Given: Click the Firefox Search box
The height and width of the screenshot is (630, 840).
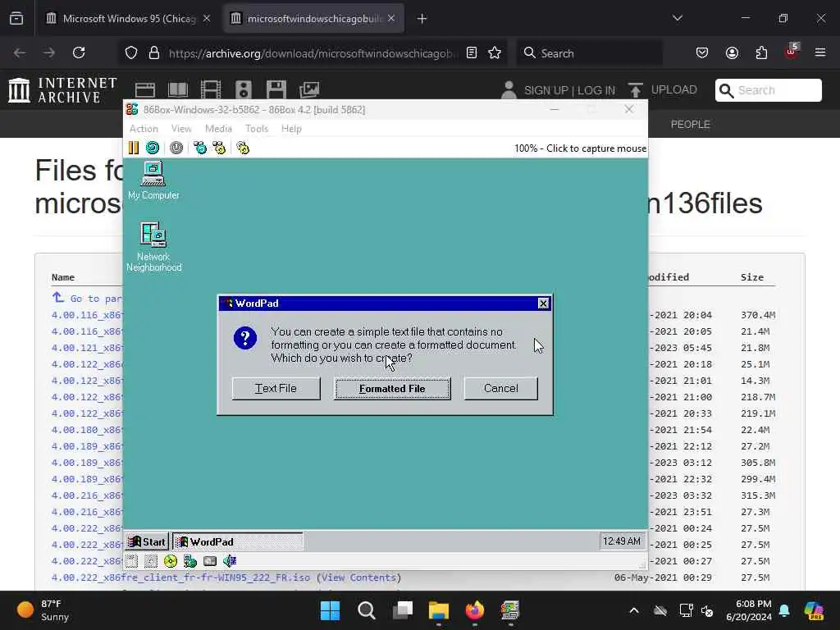Looking at the screenshot, I should pos(589,53).
